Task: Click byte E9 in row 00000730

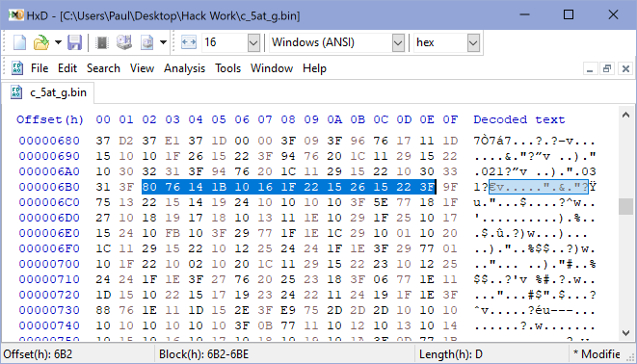Action: click(x=288, y=310)
